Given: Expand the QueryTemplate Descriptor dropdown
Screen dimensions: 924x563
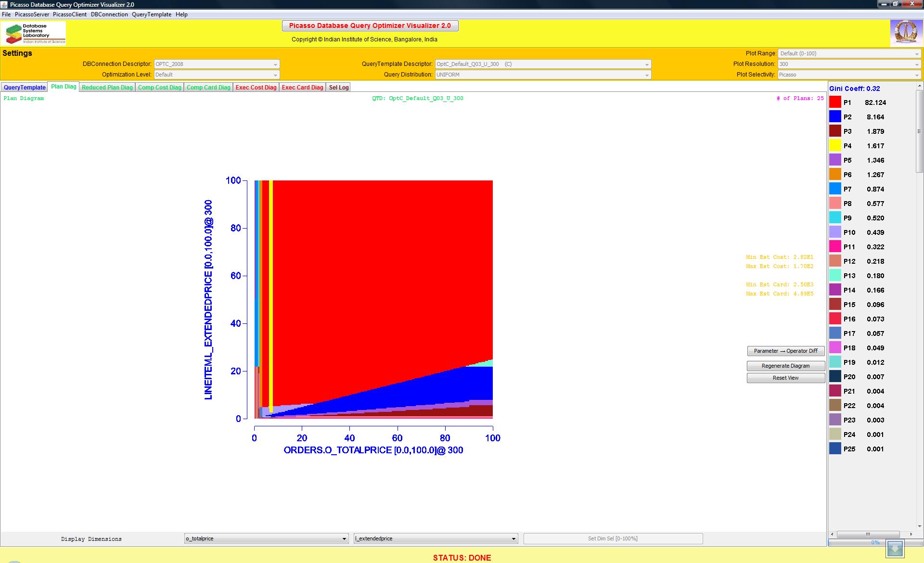Looking at the screenshot, I should tap(543, 64).
